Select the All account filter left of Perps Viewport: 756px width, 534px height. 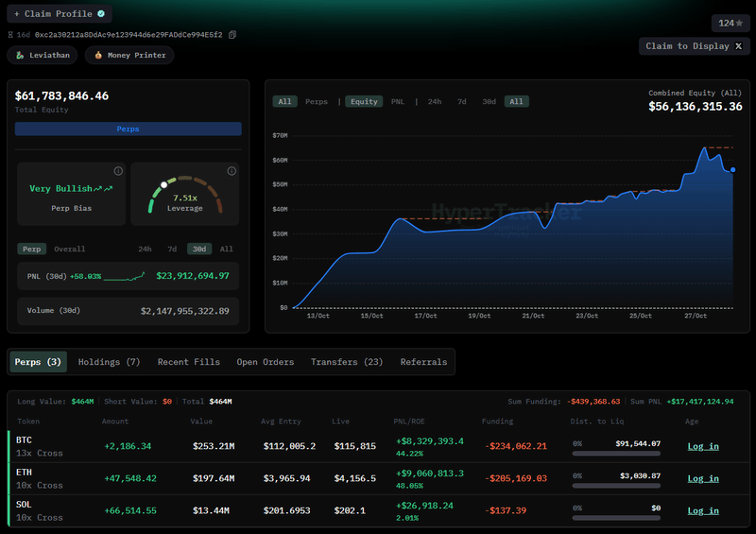coord(284,101)
